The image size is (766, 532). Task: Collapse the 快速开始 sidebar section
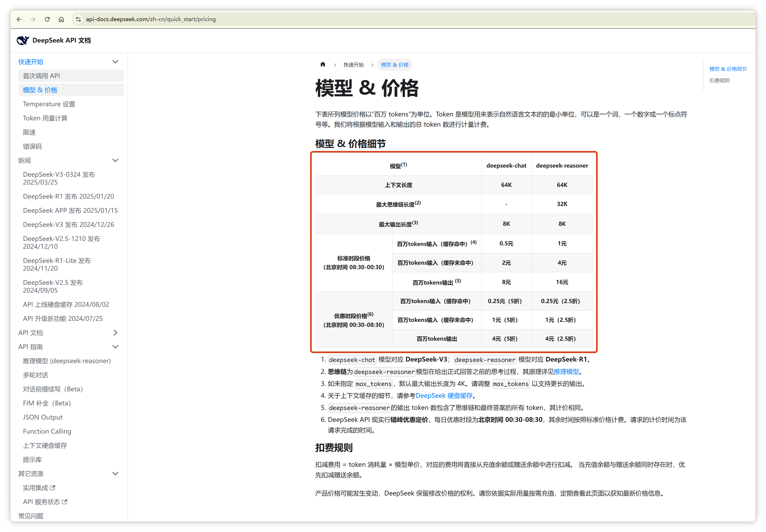point(115,62)
